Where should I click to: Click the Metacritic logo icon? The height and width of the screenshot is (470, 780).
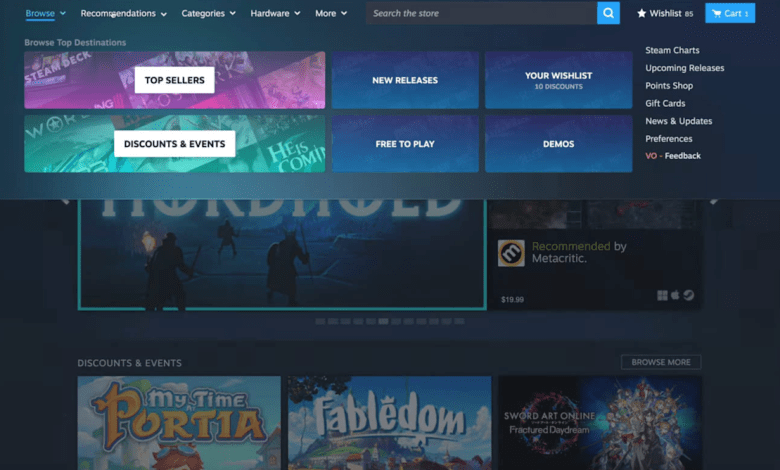pos(511,253)
